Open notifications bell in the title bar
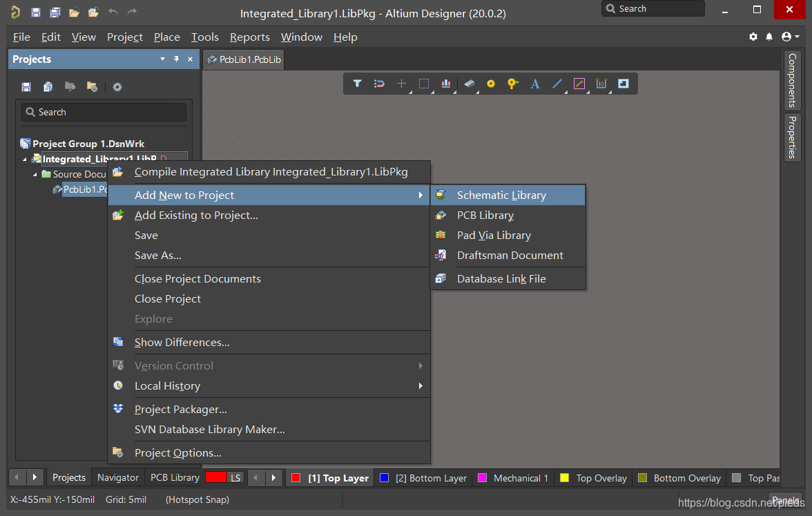This screenshot has width=812, height=516. (x=770, y=37)
